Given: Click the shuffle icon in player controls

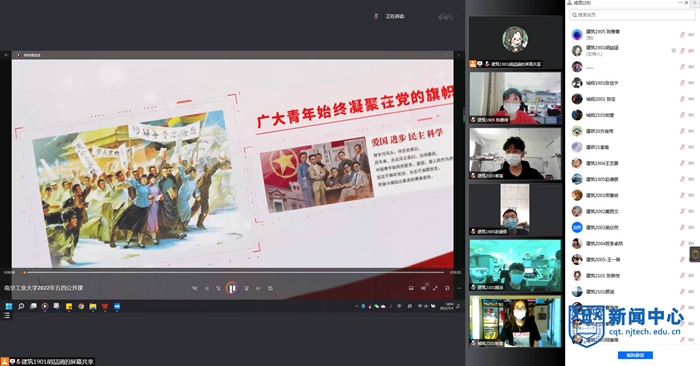Looking at the screenshot, I should (195, 288).
